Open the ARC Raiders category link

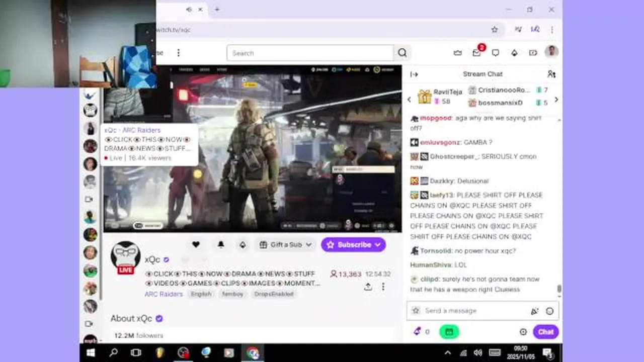pyautogui.click(x=164, y=294)
